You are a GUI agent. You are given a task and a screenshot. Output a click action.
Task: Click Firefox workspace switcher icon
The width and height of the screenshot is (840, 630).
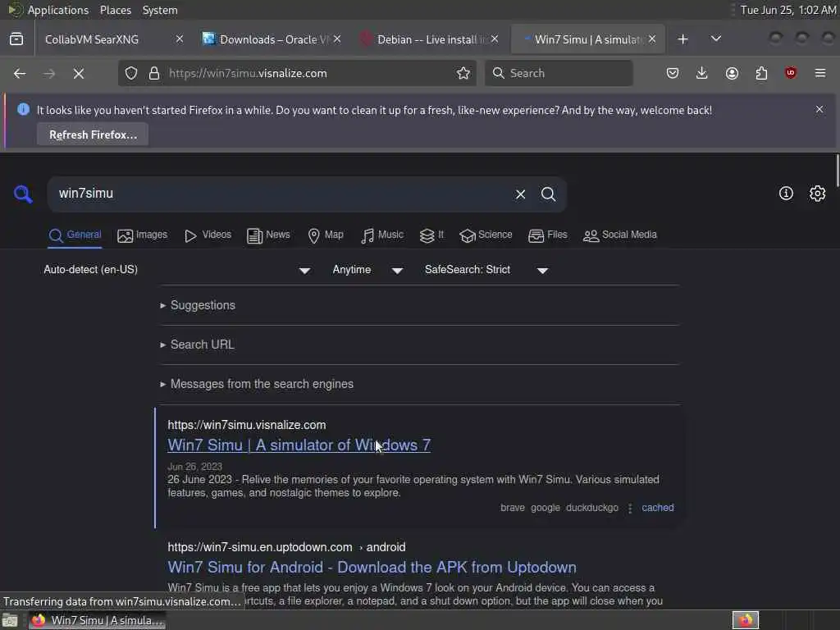(x=746, y=620)
